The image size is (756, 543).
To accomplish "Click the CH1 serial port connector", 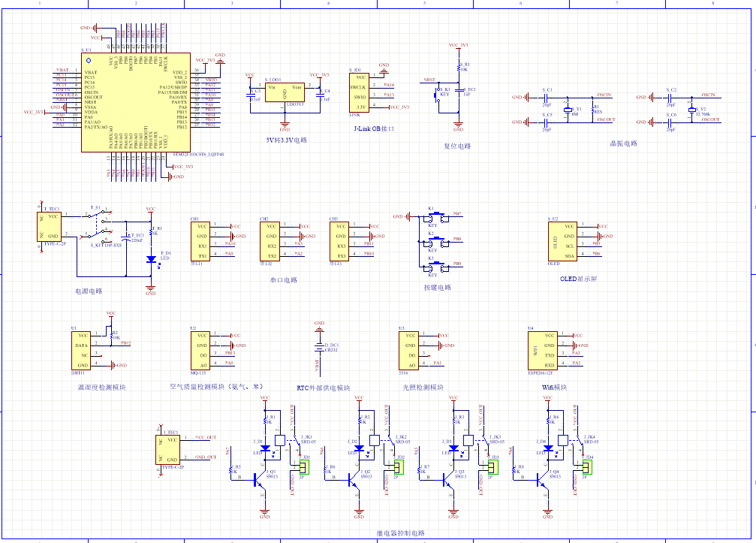I will 202,240.
